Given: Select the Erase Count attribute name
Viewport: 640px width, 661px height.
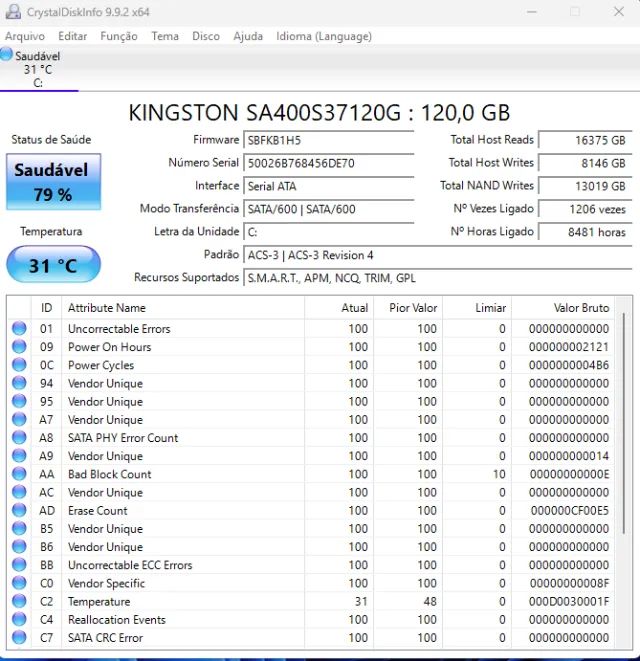Looking at the screenshot, I should [98, 511].
